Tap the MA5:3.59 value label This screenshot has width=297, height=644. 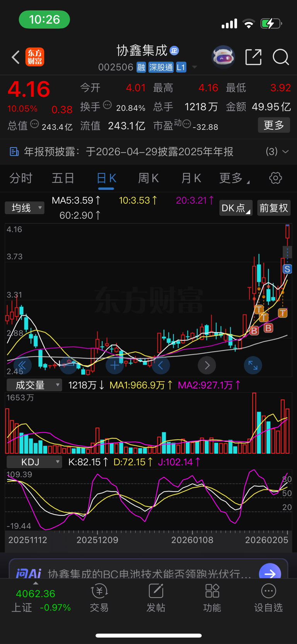(x=76, y=200)
